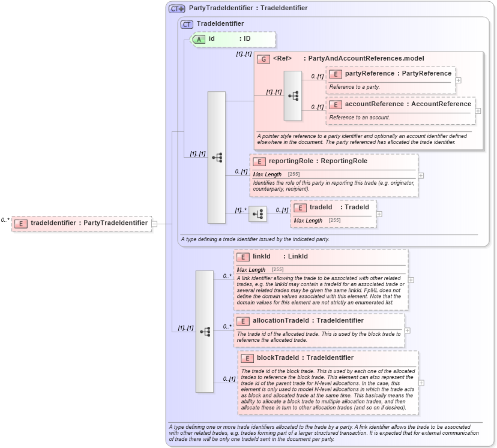Click the A attribute icon for id

[x=199, y=39]
